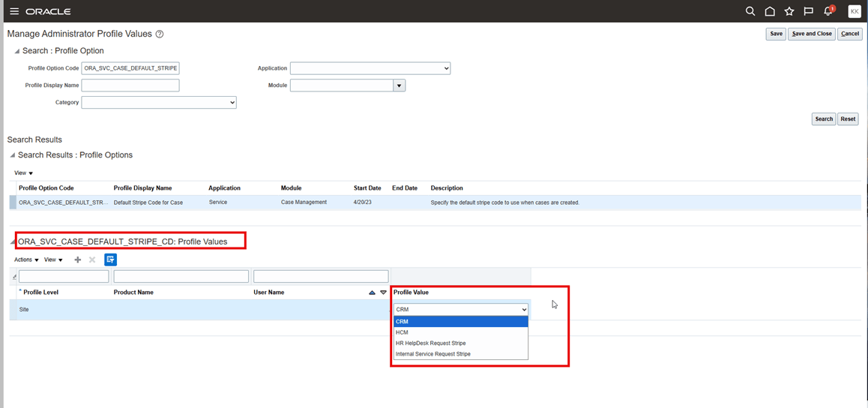
Task: Click the Profile Option Code column header
Action: pos(46,188)
